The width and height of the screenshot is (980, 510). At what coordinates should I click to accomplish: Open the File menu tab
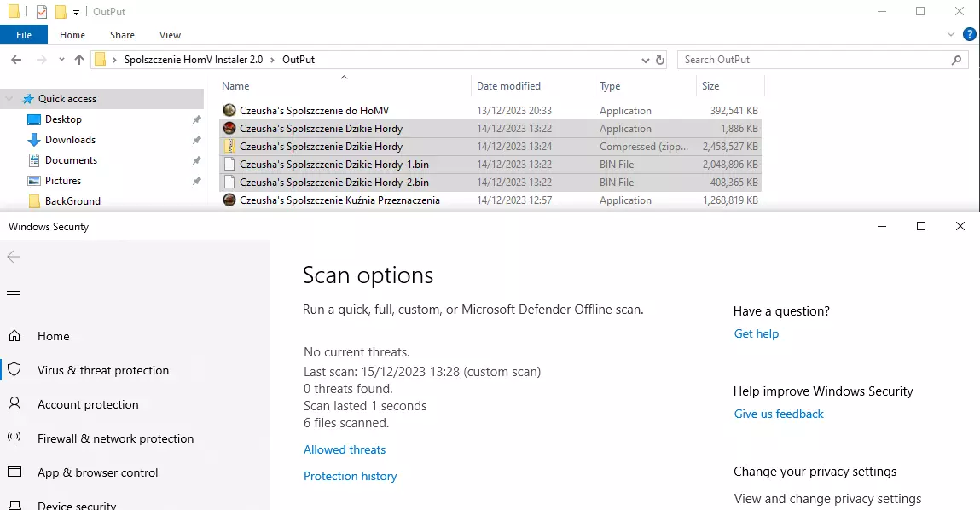(x=24, y=35)
